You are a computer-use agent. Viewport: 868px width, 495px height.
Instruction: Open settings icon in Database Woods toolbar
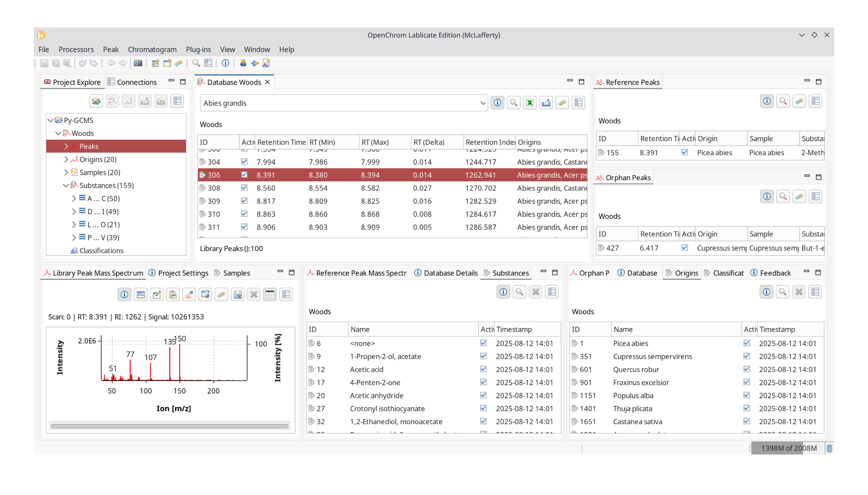[x=579, y=103]
